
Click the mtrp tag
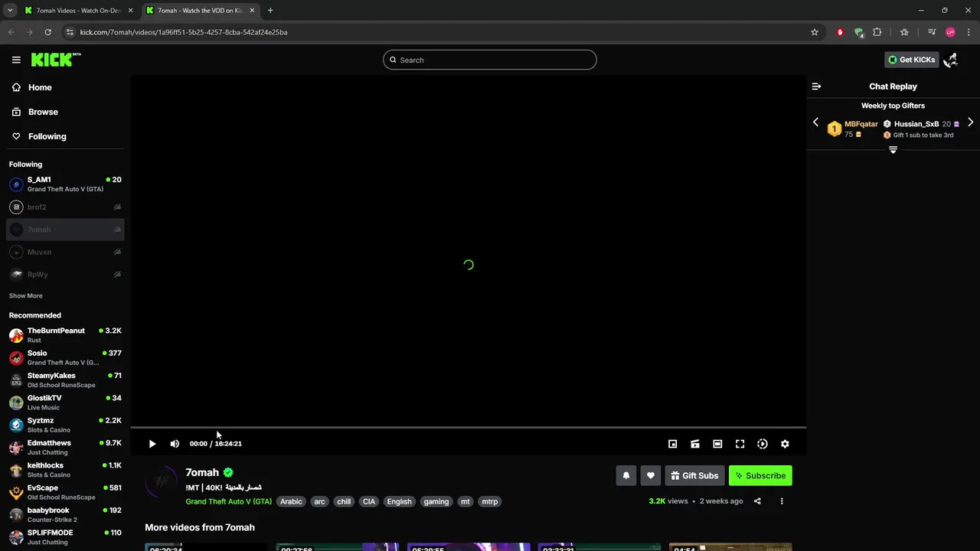(490, 502)
